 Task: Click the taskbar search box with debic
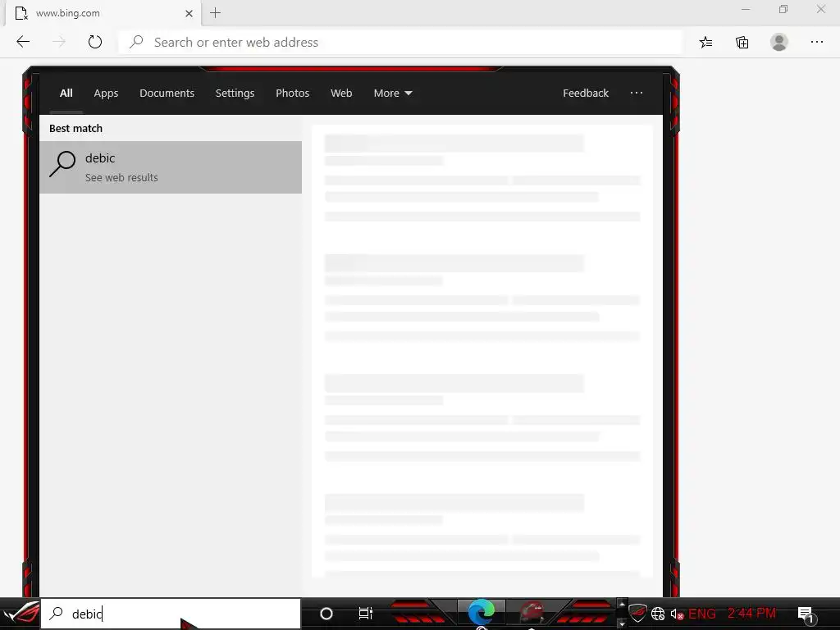click(171, 614)
